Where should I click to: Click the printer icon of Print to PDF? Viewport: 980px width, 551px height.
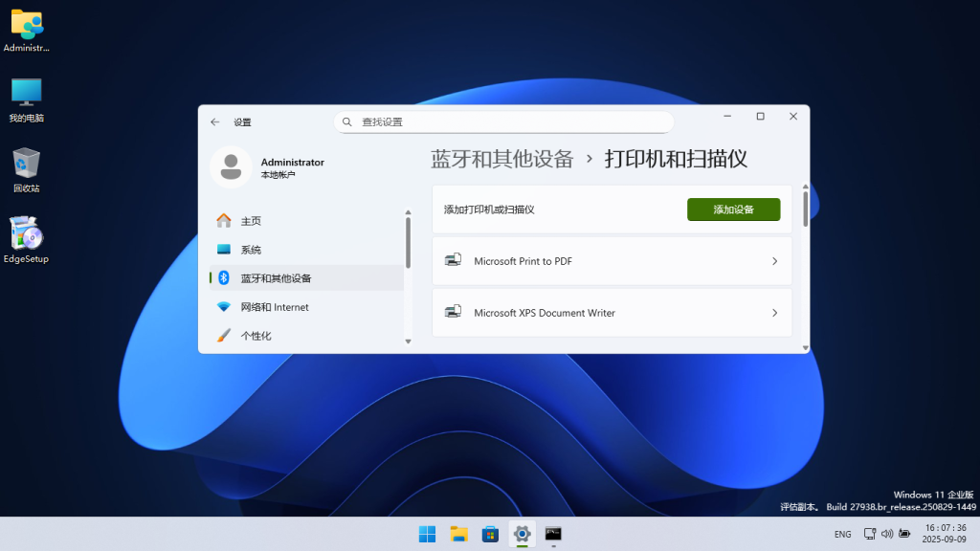453,260
